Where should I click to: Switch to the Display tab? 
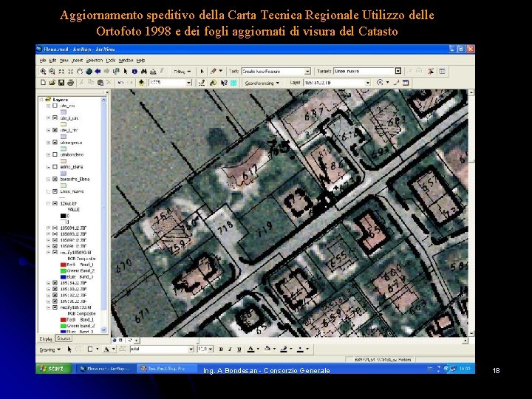click(46, 338)
